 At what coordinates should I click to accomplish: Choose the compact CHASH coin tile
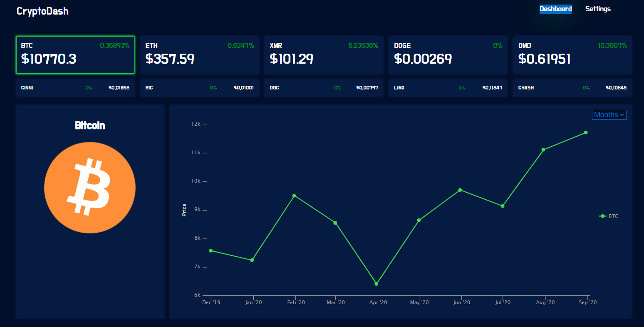click(x=572, y=88)
